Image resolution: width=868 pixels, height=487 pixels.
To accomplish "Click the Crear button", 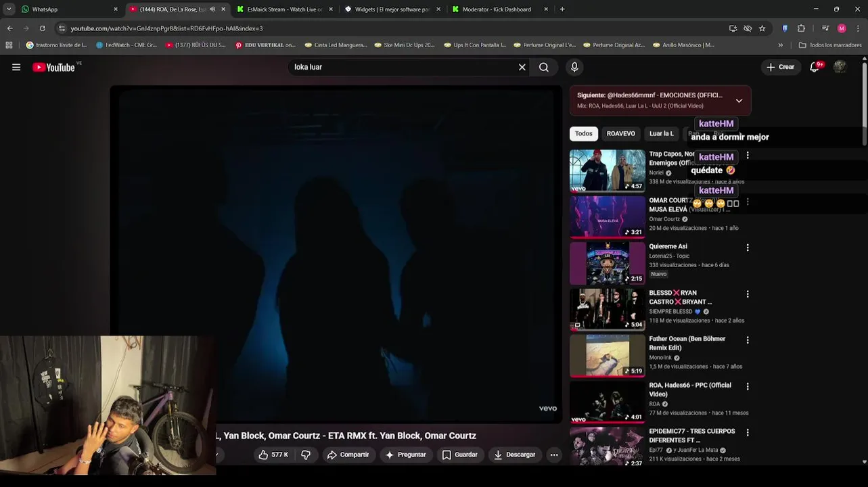I will coord(780,67).
